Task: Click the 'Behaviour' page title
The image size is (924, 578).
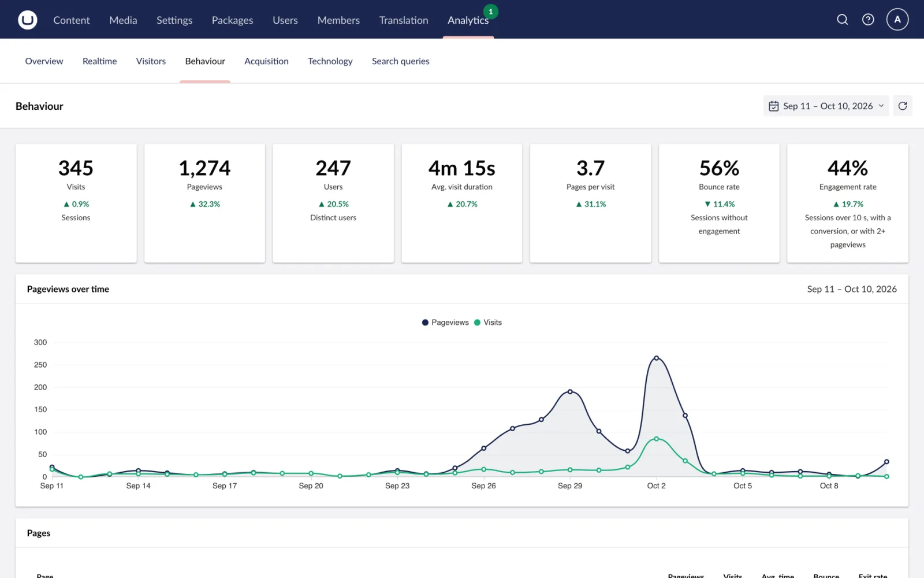Action: [x=39, y=106]
